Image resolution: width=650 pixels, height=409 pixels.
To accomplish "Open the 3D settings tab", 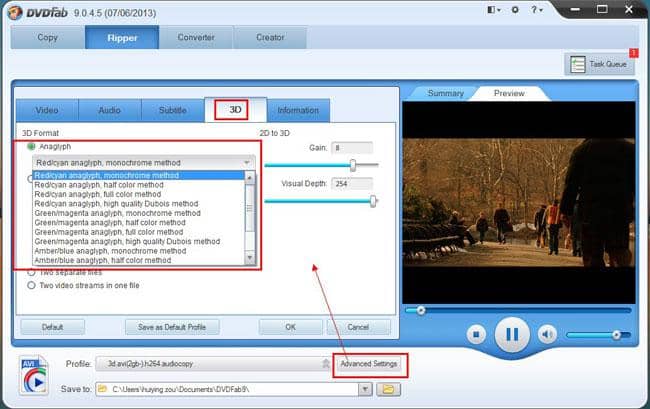I will point(235,110).
